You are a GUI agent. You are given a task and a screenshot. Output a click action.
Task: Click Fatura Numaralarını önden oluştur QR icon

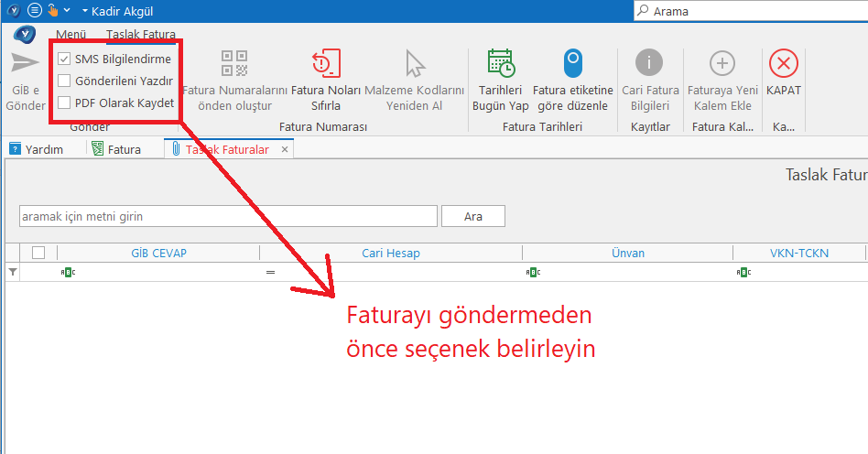234,63
